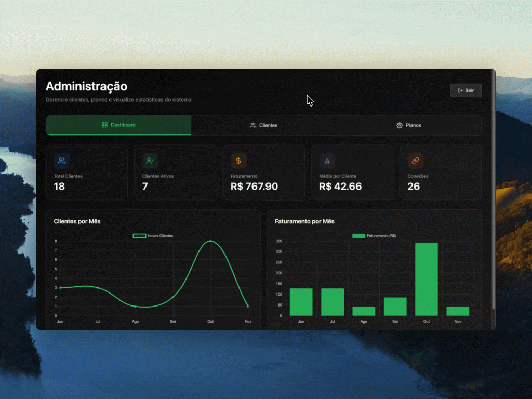Click the green Faturamento legend color box

358,236
